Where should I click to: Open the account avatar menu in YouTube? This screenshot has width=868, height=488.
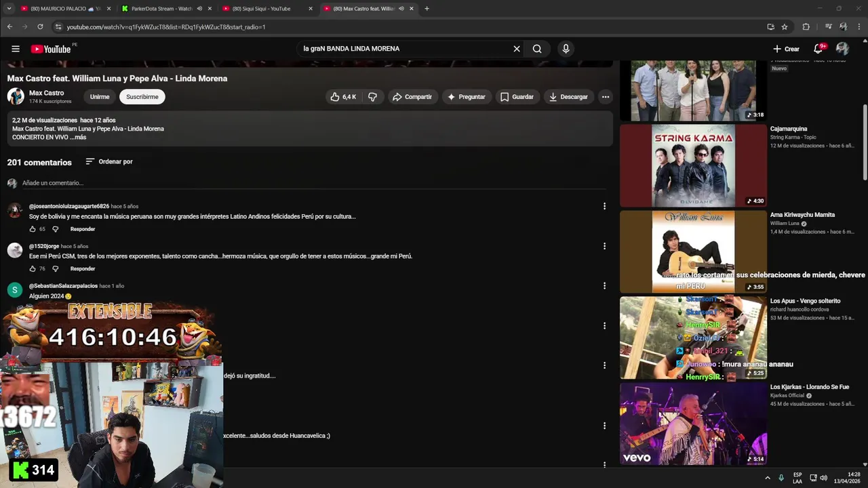click(x=842, y=49)
